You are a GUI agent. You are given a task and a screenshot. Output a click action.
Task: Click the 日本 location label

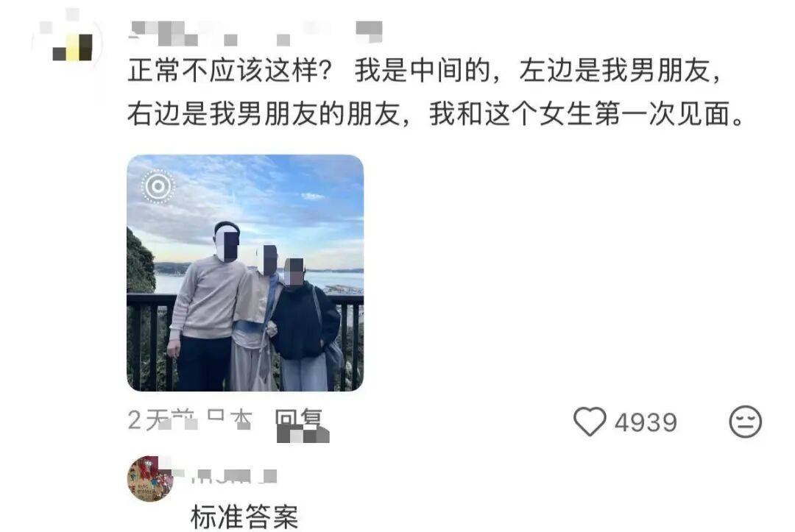pos(230,419)
